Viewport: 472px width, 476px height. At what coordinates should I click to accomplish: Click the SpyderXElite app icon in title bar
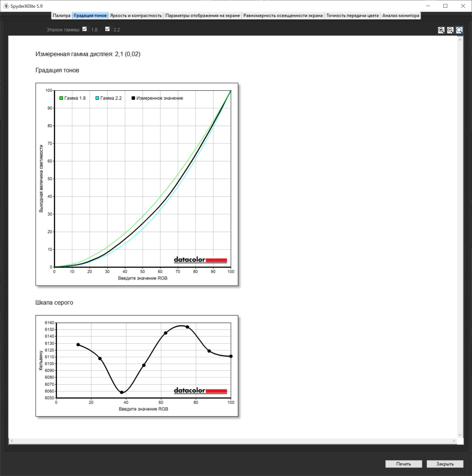click(6, 6)
